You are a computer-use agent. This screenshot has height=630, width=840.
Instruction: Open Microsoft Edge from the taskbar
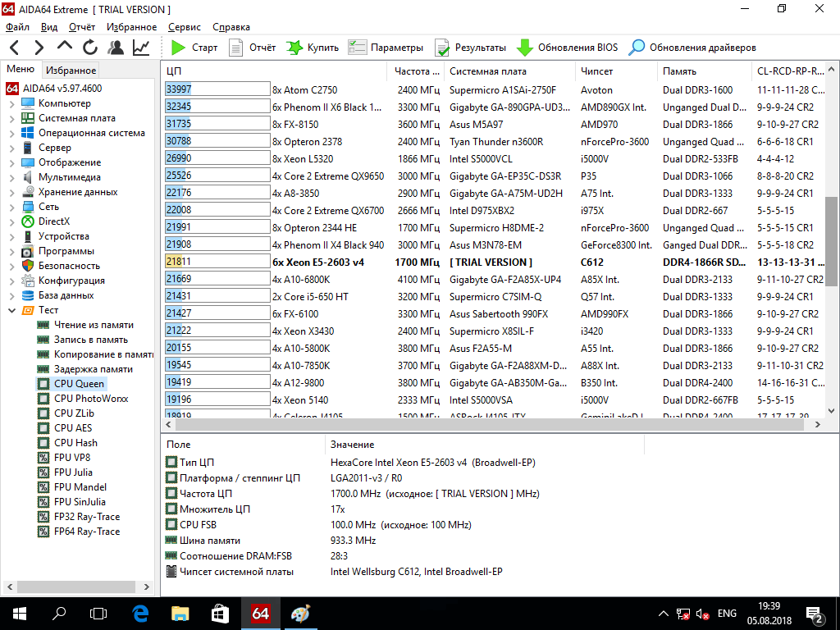pos(139,614)
